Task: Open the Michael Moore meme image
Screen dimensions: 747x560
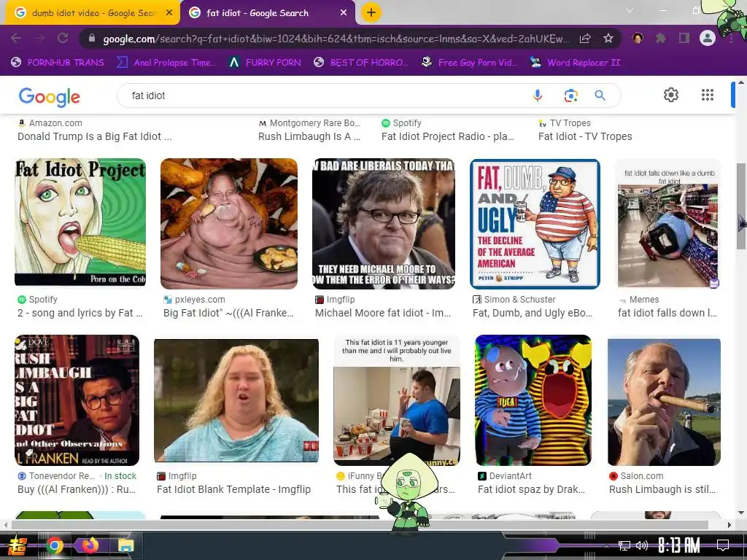Action: [384, 224]
